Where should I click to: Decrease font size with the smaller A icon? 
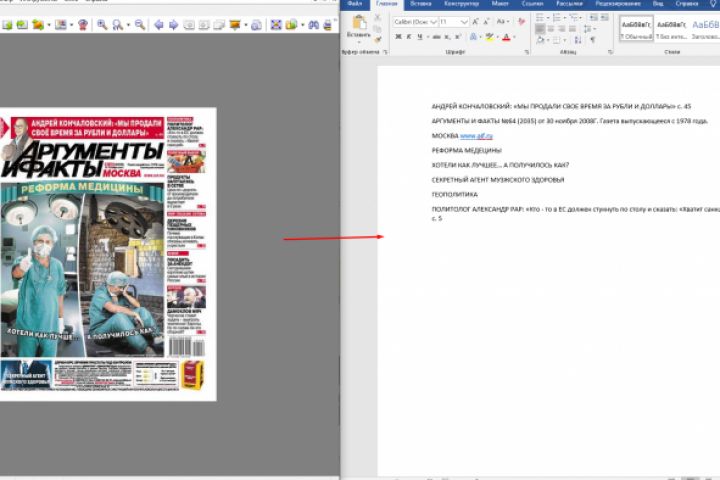(x=486, y=22)
